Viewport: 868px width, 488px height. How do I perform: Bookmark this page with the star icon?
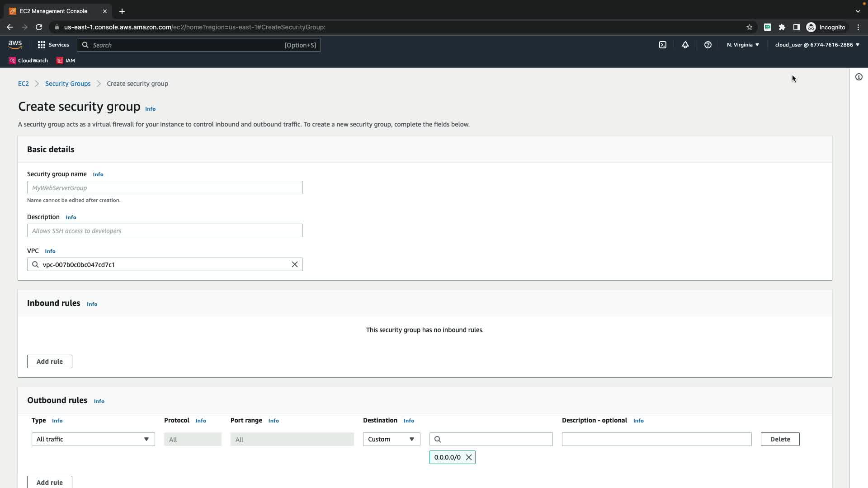point(749,27)
